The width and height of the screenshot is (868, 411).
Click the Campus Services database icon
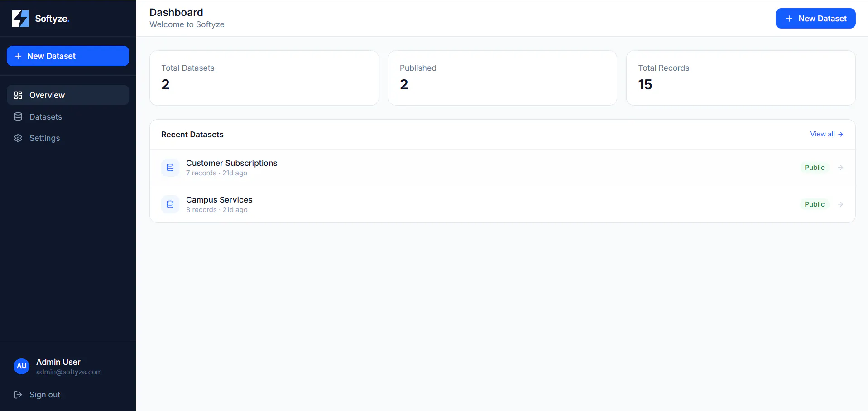point(170,204)
